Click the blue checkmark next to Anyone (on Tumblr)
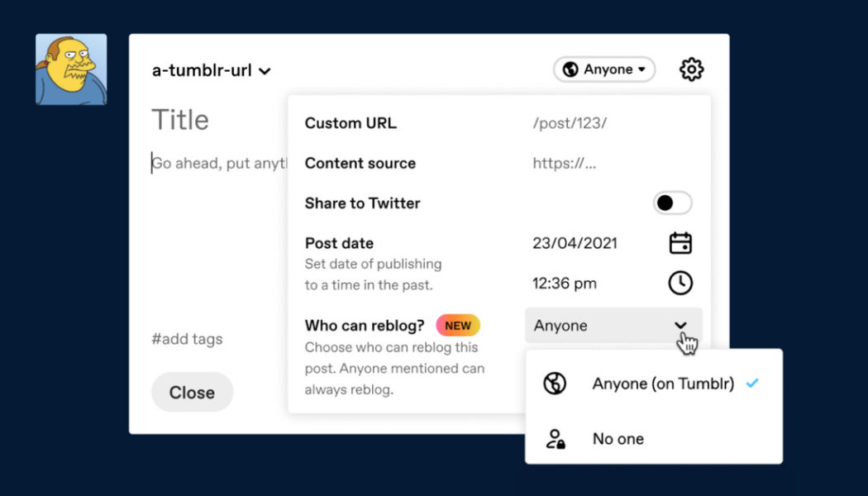 (752, 383)
